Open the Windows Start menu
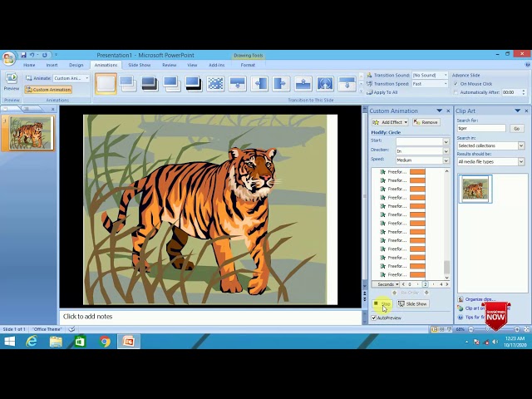 click(x=9, y=341)
